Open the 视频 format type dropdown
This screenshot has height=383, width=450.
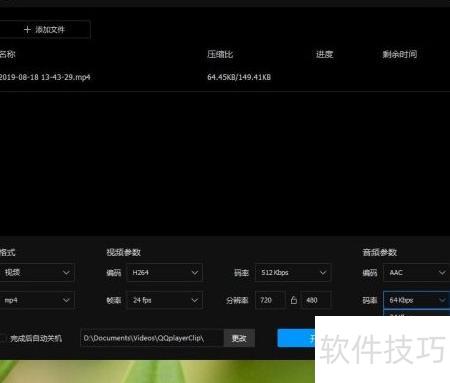coord(37,272)
